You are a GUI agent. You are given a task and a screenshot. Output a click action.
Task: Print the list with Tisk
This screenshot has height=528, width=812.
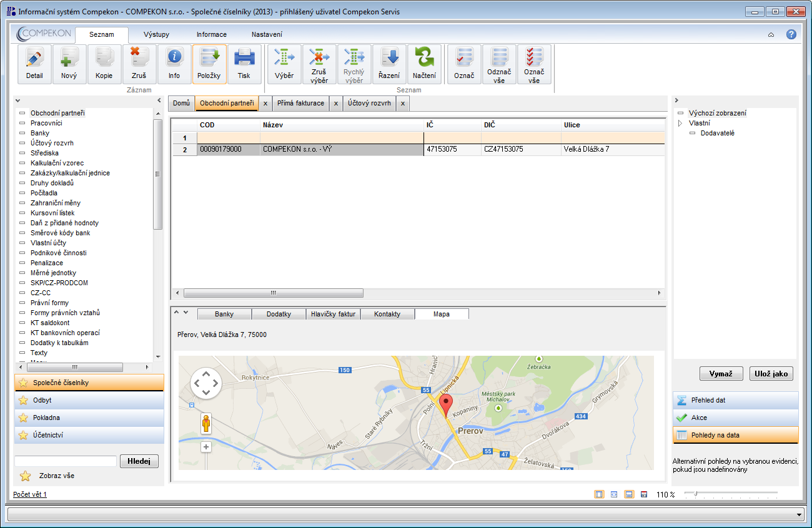tap(244, 64)
